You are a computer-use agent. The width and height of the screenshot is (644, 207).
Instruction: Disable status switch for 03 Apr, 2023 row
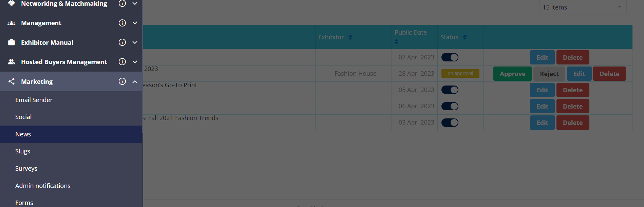(x=450, y=123)
